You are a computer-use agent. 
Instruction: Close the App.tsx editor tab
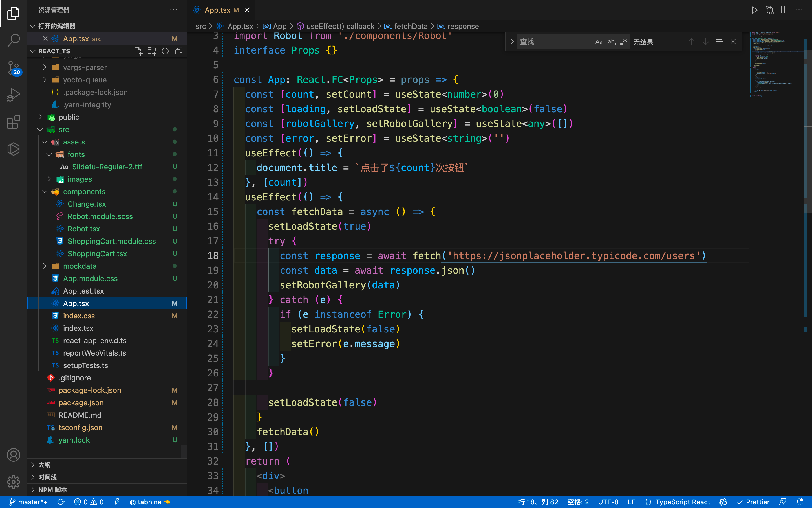click(247, 10)
